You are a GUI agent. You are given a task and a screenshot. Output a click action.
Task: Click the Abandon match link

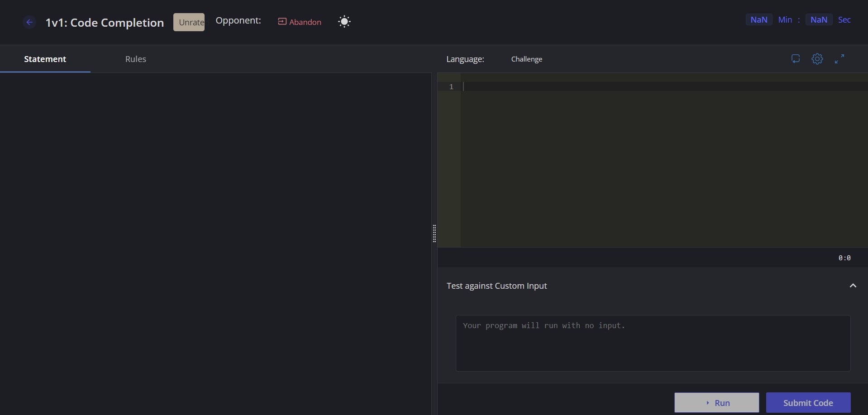pyautogui.click(x=300, y=22)
